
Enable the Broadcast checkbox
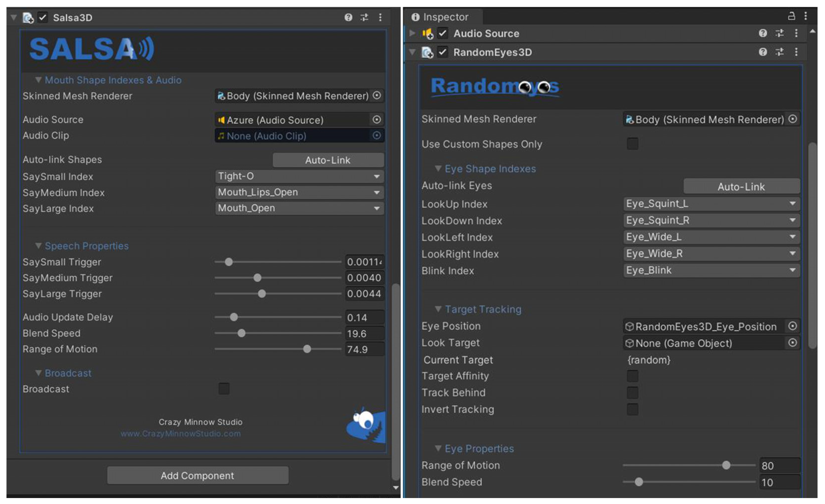pyautogui.click(x=224, y=389)
